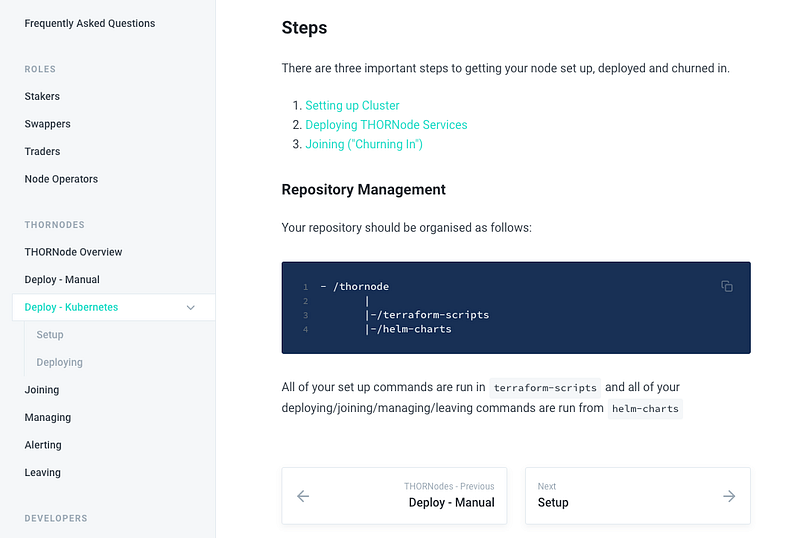The width and height of the screenshot is (800, 538).
Task: Copy the repository code block contents
Action: click(727, 286)
